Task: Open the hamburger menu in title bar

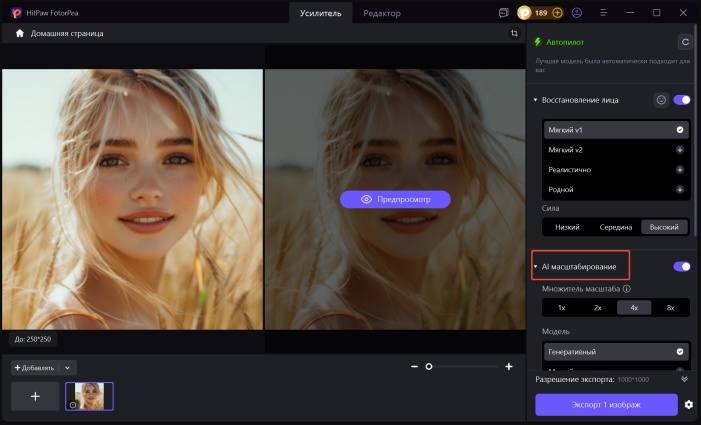Action: click(x=603, y=13)
